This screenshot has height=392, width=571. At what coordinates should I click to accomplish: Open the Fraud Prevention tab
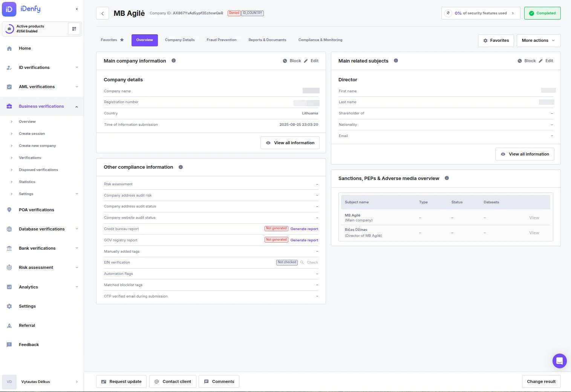click(x=222, y=40)
